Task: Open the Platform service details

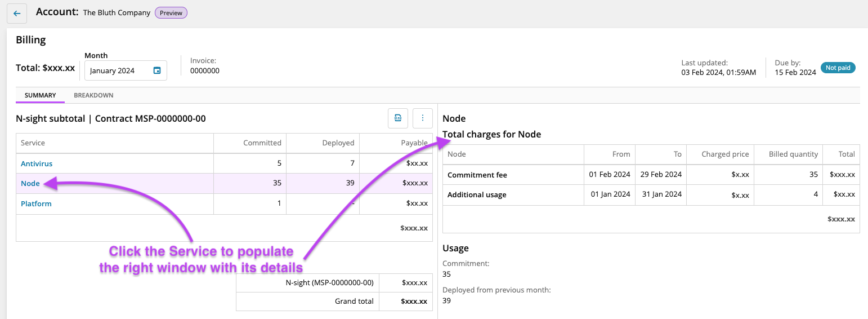Action: click(36, 203)
